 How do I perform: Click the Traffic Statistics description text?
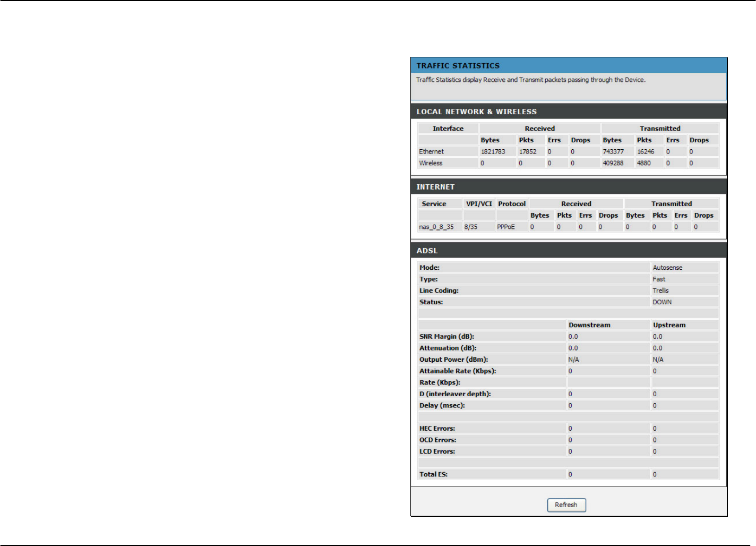[531, 80]
